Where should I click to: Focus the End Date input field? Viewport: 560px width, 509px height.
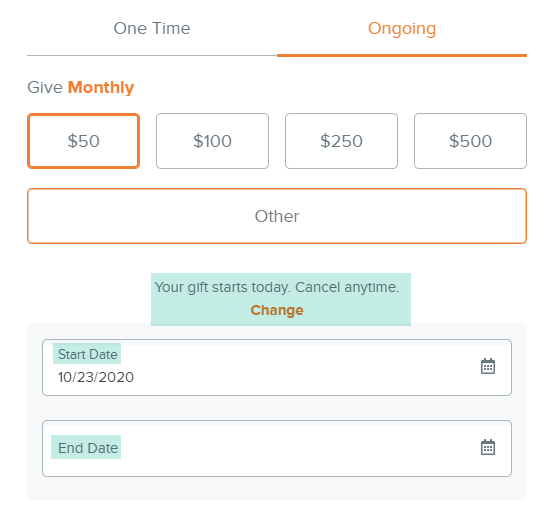[277, 448]
